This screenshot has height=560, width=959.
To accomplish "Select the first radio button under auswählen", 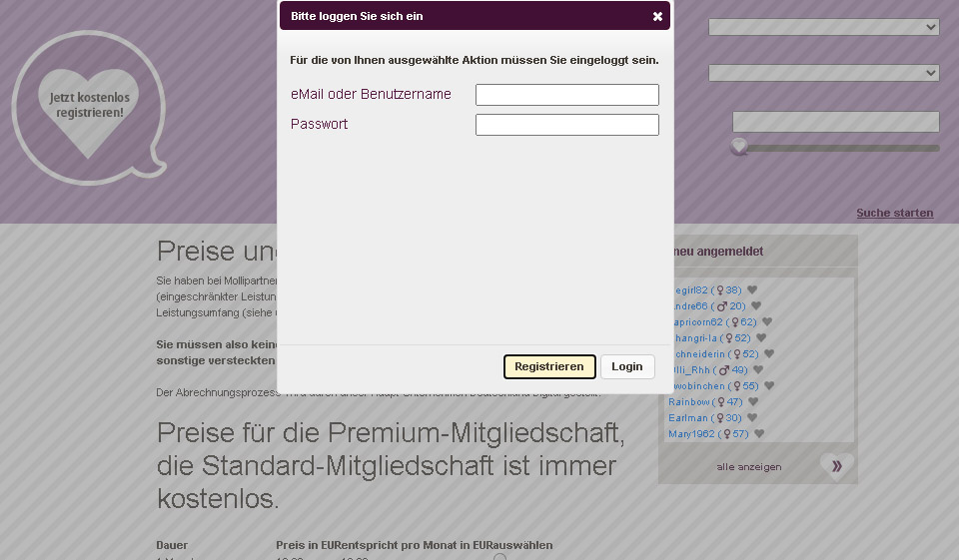I will pos(499,557).
